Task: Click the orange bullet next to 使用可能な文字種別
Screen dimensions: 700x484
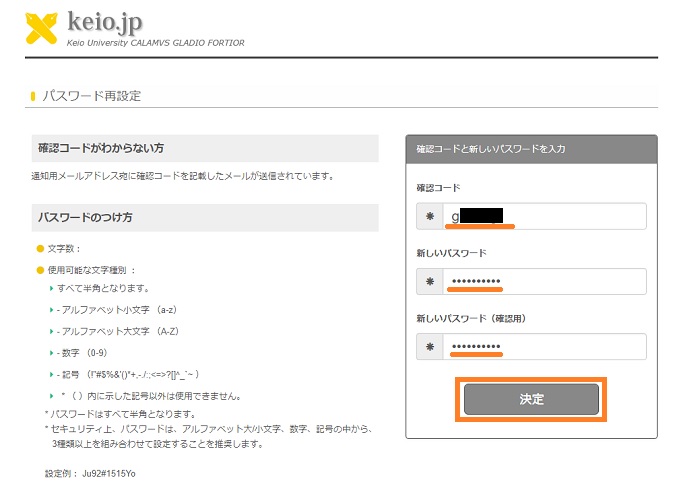Action: click(40, 269)
